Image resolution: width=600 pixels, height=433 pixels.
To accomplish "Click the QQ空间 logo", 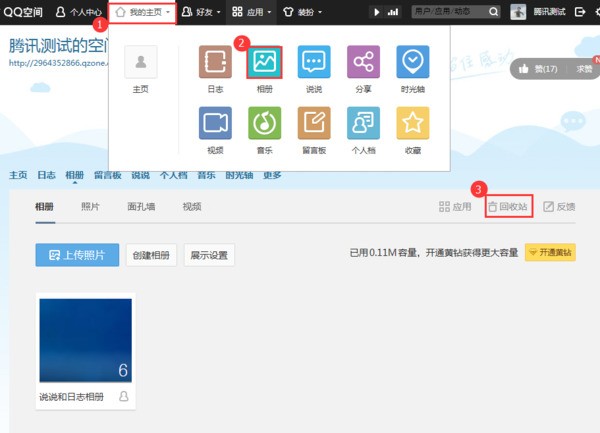I will pos(23,12).
